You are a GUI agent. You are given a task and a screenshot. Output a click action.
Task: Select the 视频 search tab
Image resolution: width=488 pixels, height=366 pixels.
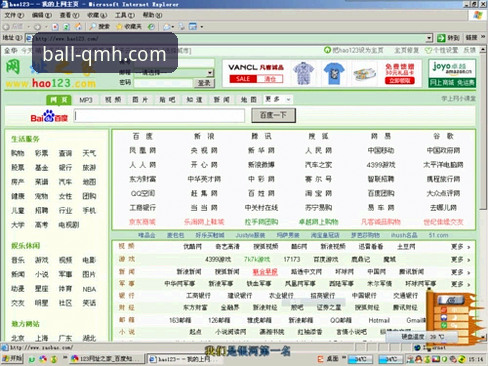[113, 100]
